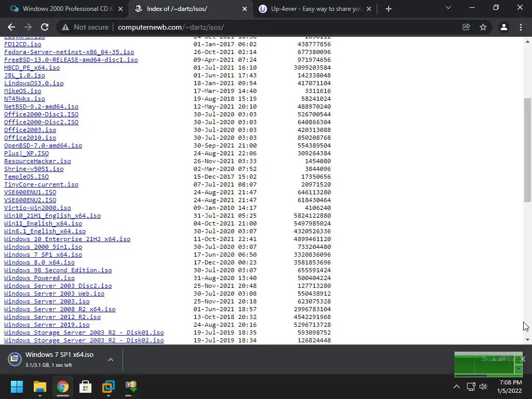
Task: Open NT45Wks.iso link
Action: (24, 99)
